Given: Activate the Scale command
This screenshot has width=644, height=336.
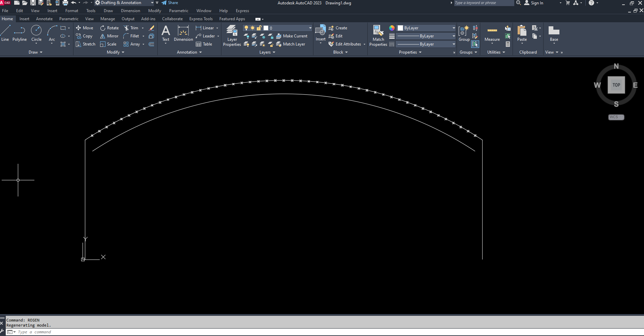Looking at the screenshot, I should [x=108, y=44].
